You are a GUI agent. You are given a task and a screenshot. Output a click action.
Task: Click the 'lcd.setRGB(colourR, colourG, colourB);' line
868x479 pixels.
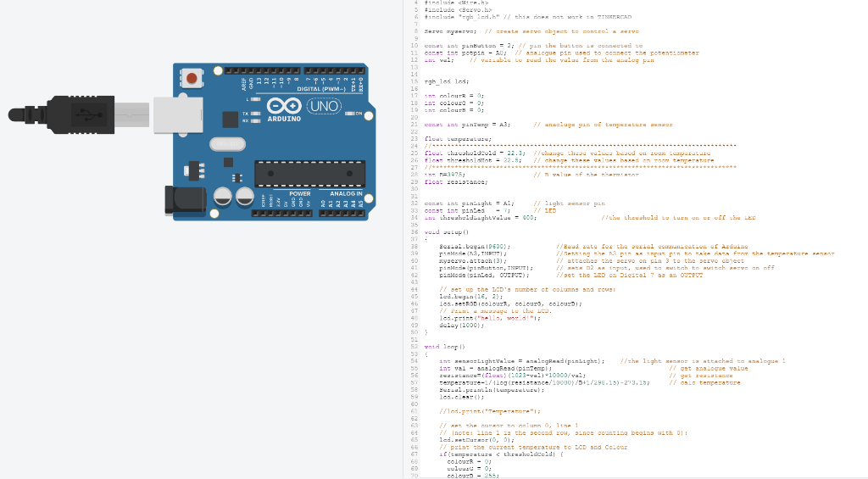[510, 304]
